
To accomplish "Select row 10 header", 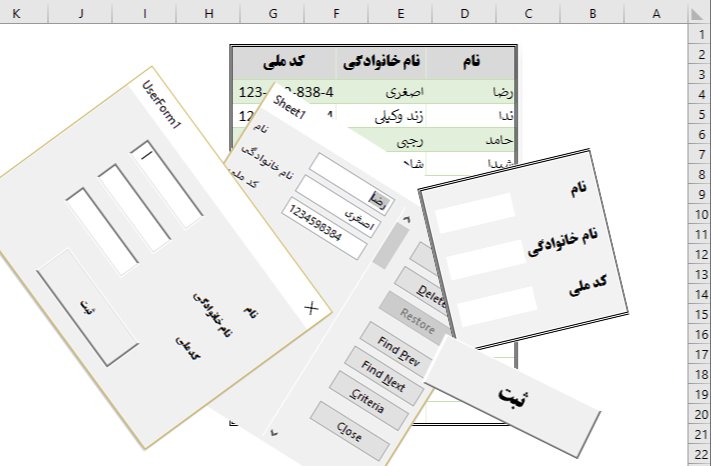I will coord(701,214).
